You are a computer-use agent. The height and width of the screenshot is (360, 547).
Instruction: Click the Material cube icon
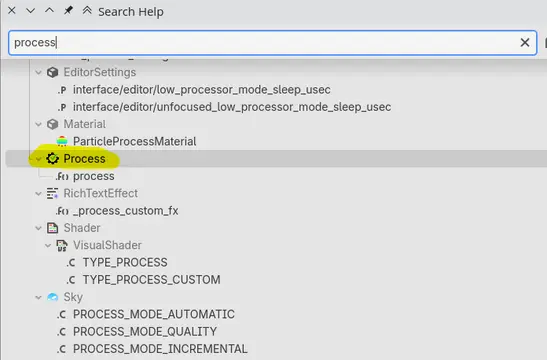[53, 124]
